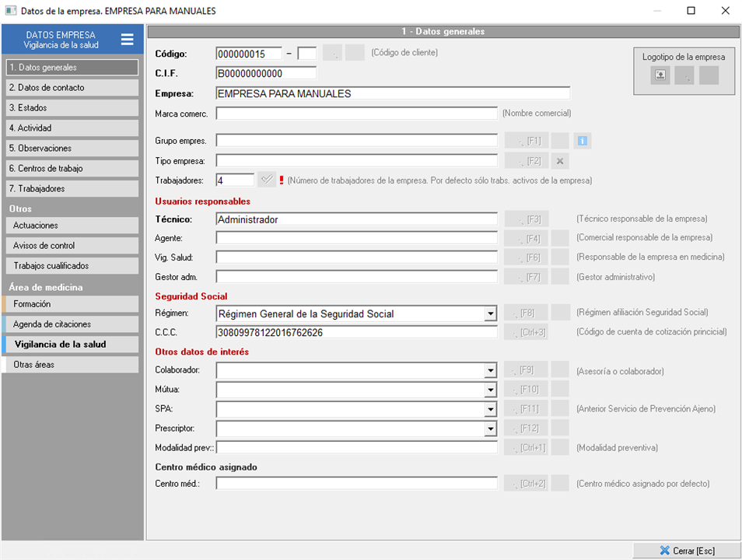Open the Colaborador dropdown arrow
742x560 pixels.
click(x=490, y=371)
